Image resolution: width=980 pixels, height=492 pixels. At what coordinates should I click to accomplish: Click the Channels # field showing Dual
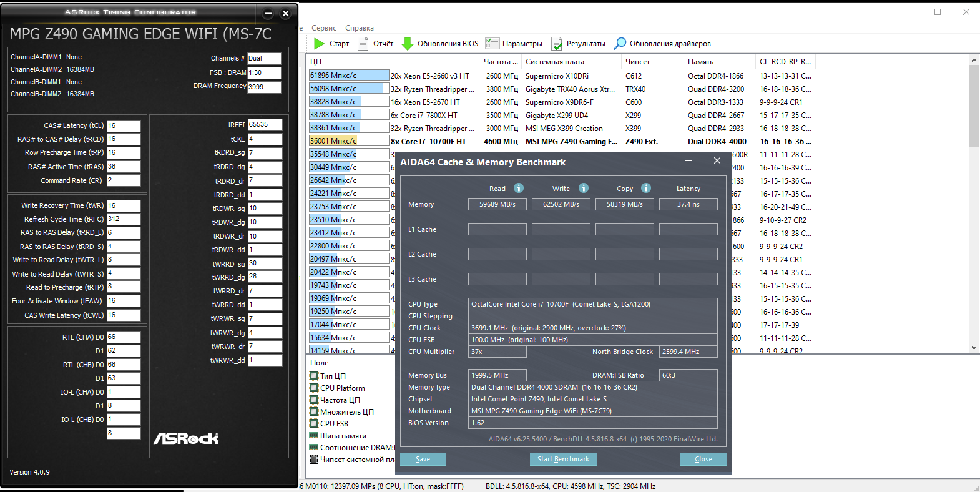[264, 59]
